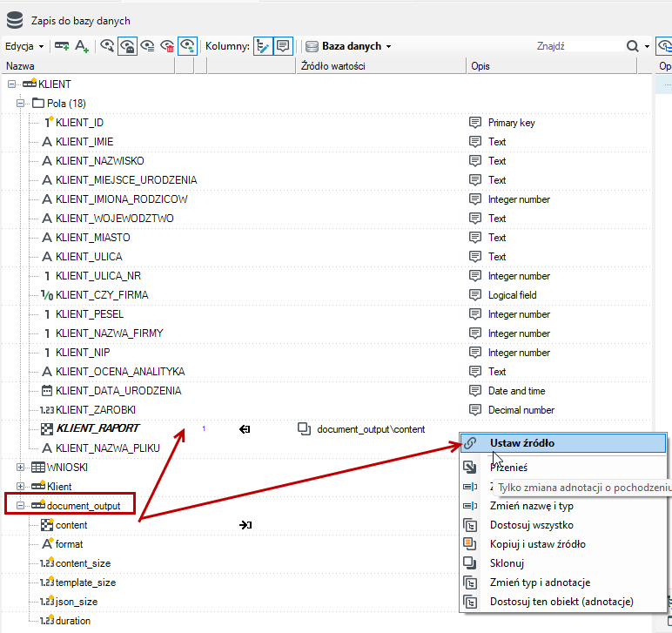This screenshot has width=672, height=633.
Task: Select the duration field
Action: (x=73, y=621)
